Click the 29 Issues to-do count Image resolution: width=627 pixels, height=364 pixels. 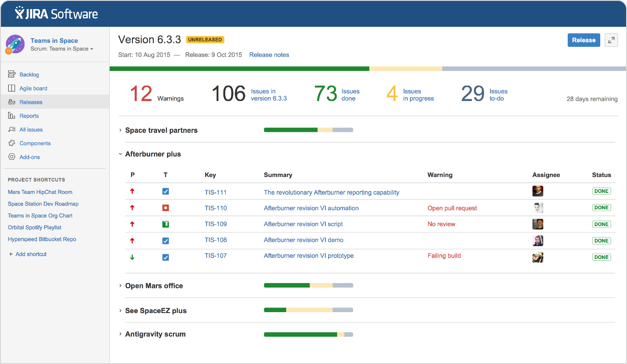484,94
